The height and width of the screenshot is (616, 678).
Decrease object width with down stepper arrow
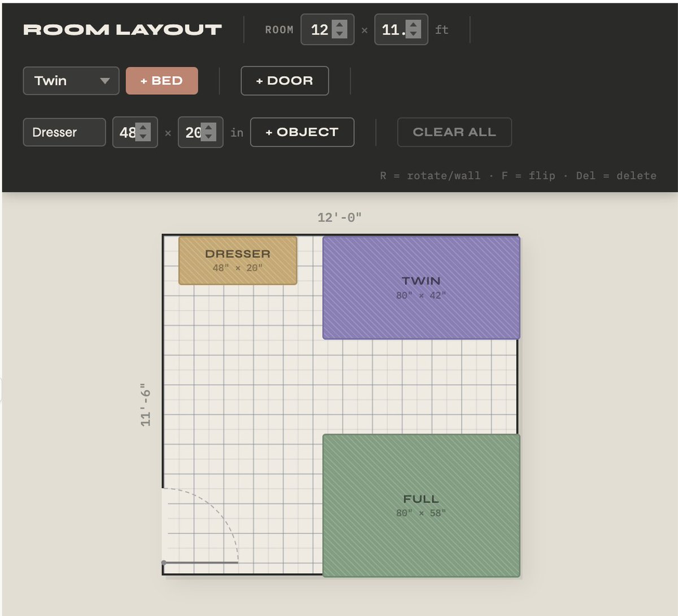tap(144, 137)
